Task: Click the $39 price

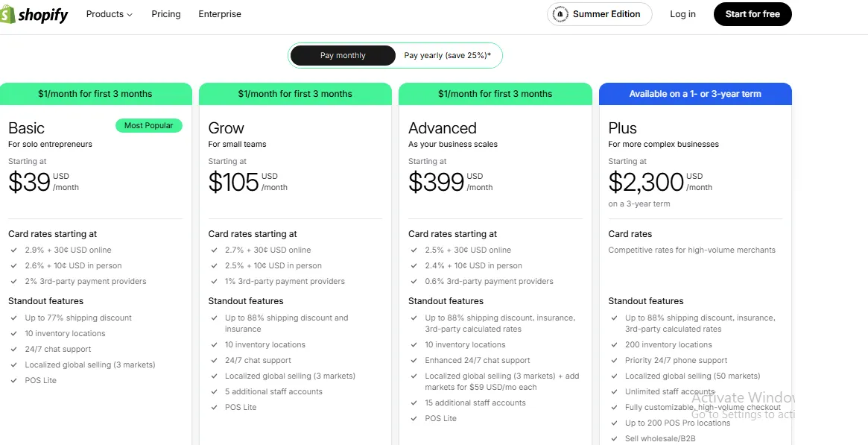Action: (29, 182)
